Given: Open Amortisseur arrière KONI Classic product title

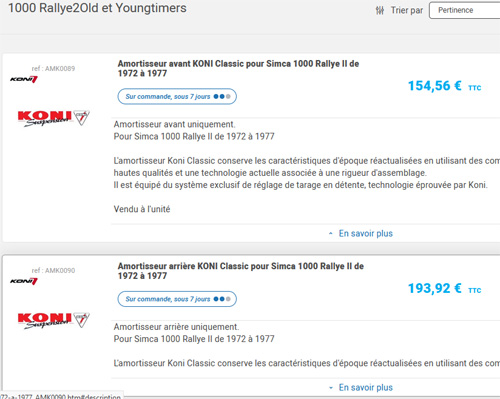Looking at the screenshot, I should click(241, 271).
